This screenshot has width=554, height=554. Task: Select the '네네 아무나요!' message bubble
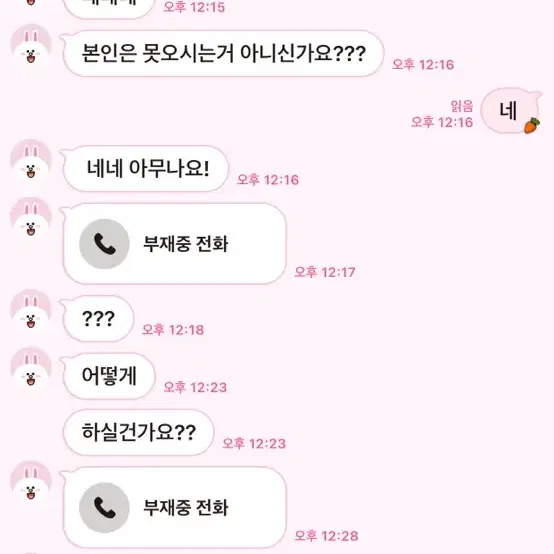tap(146, 169)
